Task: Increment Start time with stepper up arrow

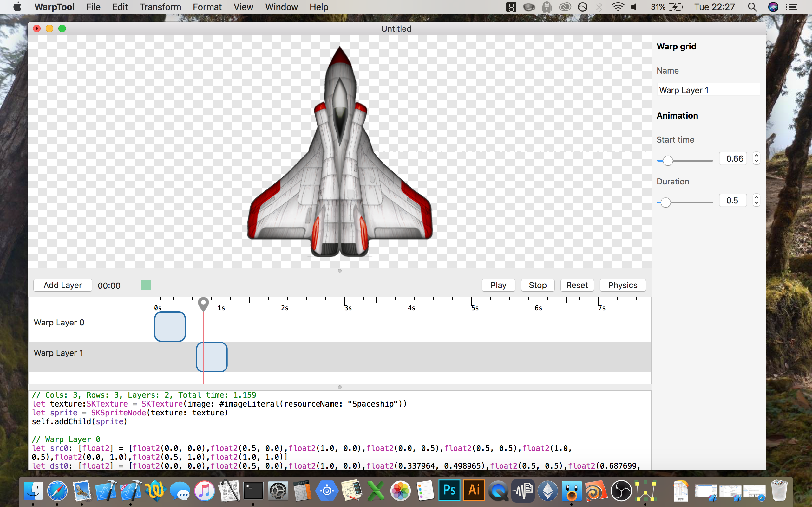Action: [756, 156]
